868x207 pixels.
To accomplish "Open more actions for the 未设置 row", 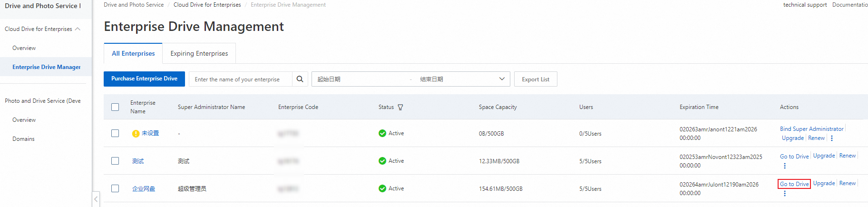I will pos(832,138).
